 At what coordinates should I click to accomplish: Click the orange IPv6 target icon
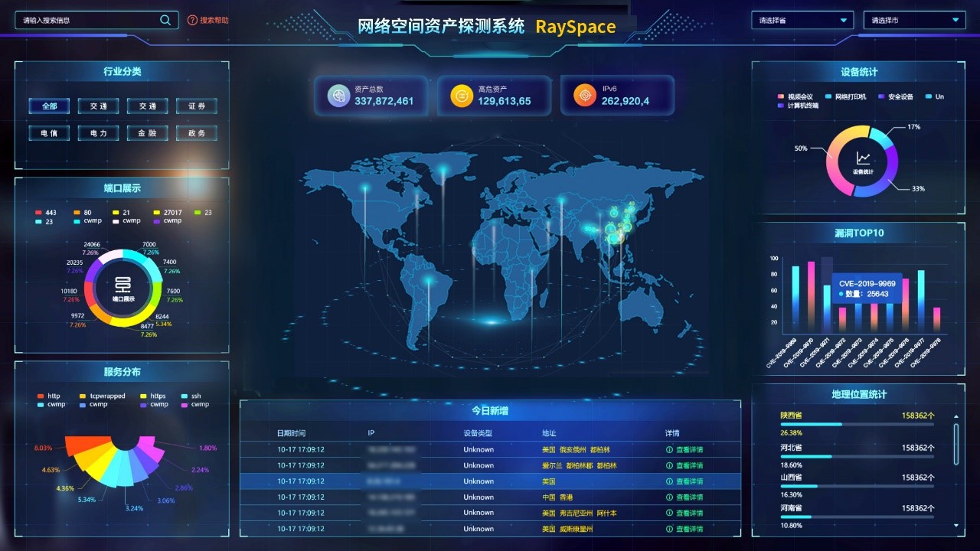click(584, 96)
